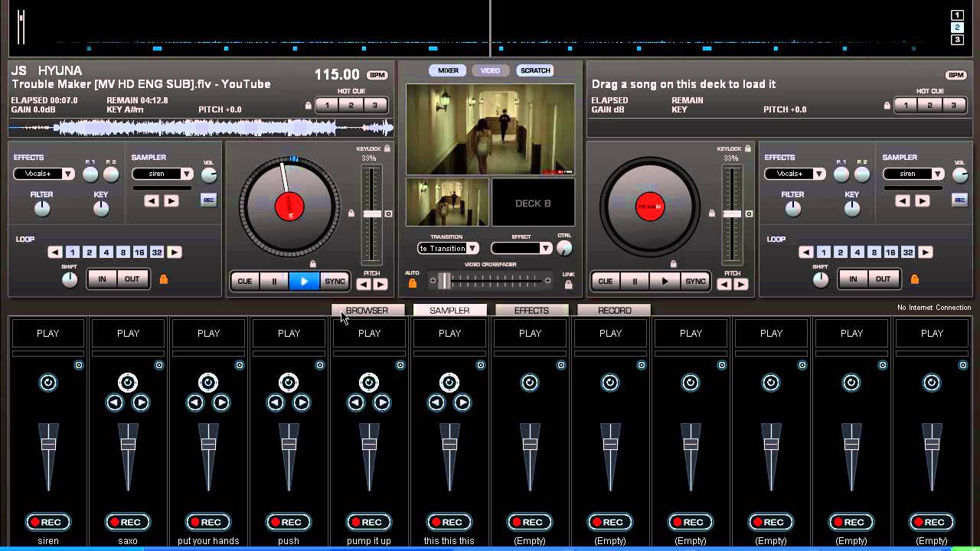Select previous sample arrow on right deck
Screen dimensions: 980x551
[x=903, y=201]
